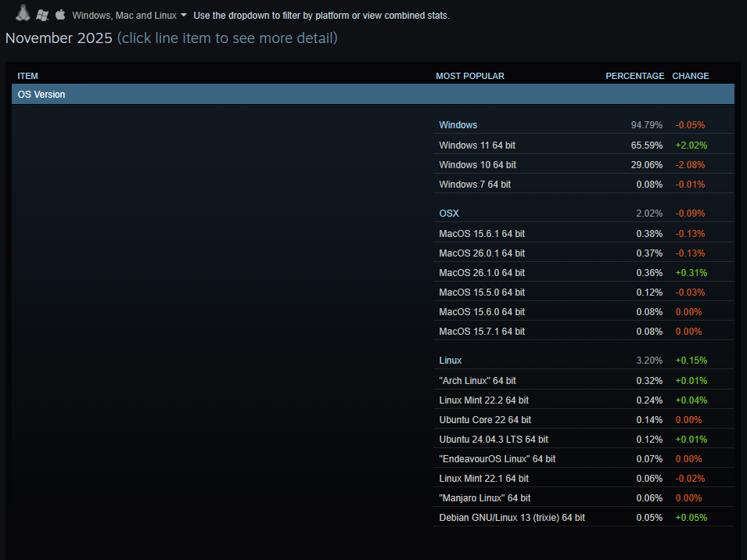Click the dropdown arrow beside platform filter
This screenshot has height=560, width=747.
(183, 15)
